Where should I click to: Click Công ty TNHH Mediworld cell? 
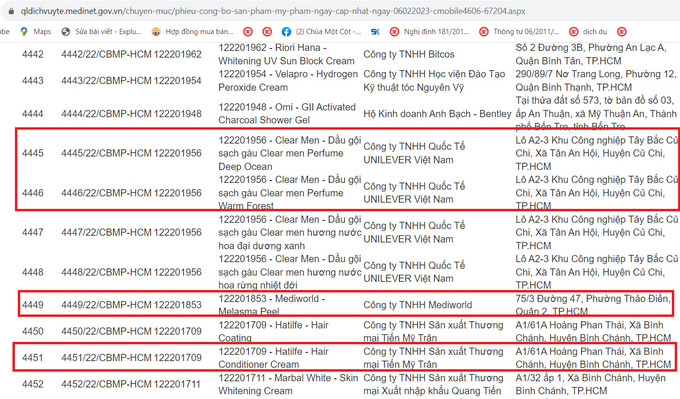(x=418, y=305)
